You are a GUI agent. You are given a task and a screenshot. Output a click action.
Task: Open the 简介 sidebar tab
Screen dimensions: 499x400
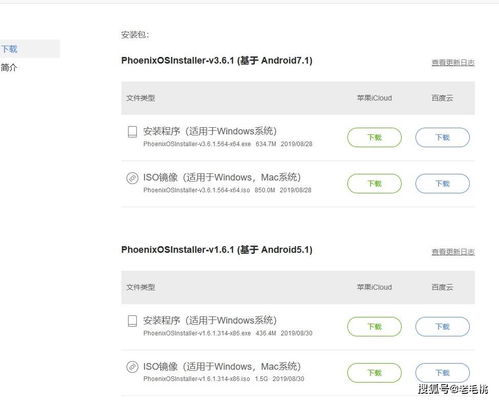[9, 68]
